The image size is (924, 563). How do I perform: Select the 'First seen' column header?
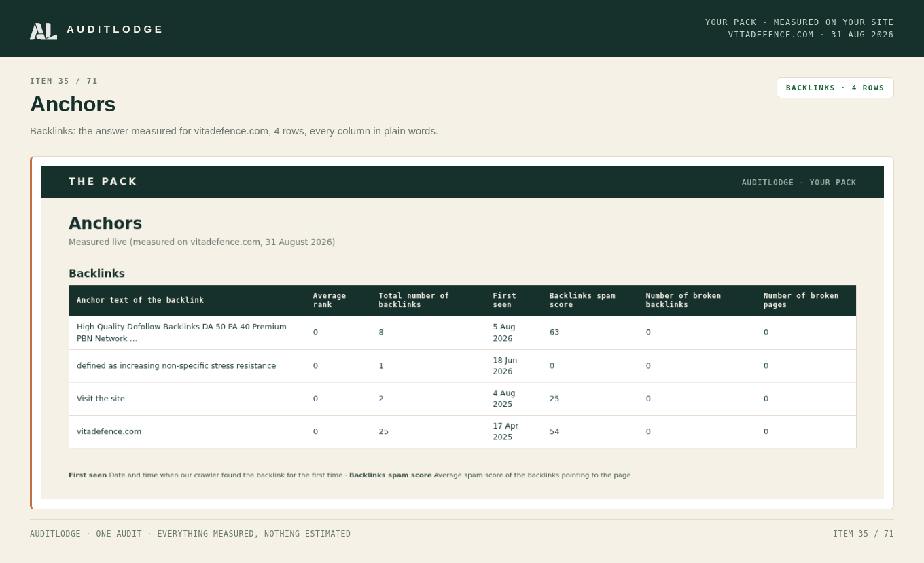(x=505, y=300)
